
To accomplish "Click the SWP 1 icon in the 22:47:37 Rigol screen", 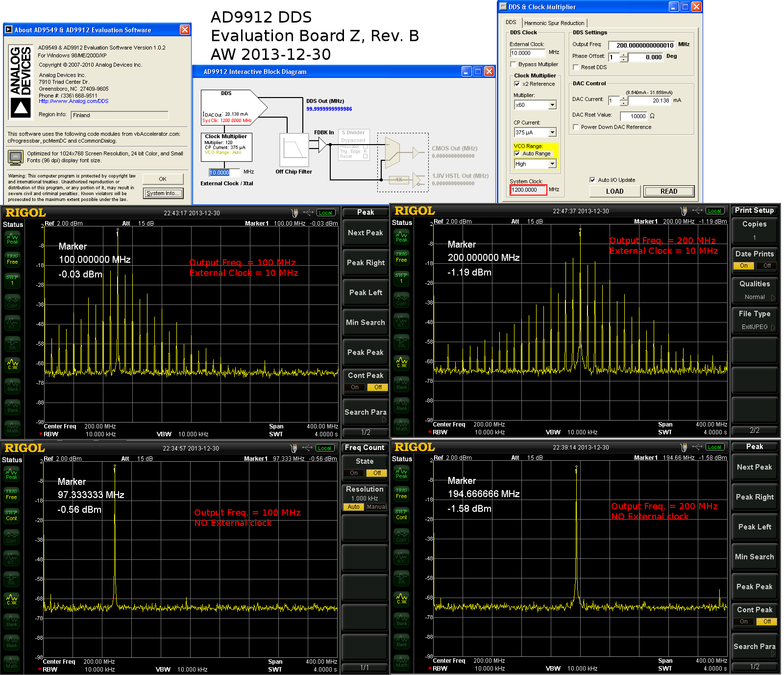I will (401, 278).
